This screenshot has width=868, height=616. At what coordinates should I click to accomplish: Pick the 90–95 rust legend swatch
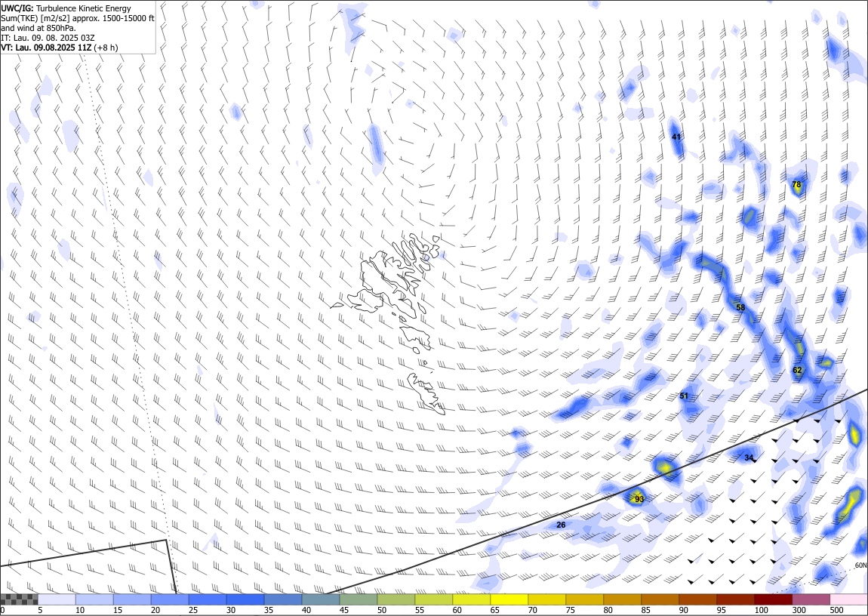[x=697, y=599]
